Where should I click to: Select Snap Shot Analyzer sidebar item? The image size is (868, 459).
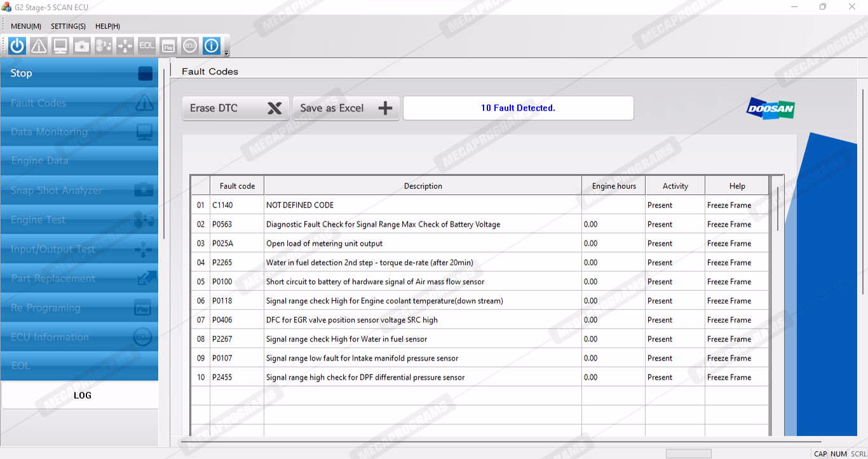(79, 190)
